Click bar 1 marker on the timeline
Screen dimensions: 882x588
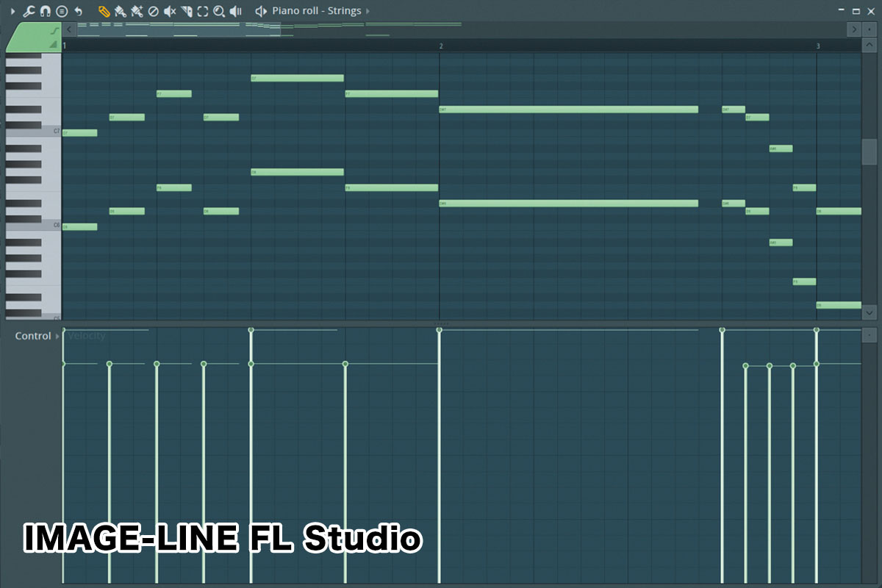click(x=65, y=46)
